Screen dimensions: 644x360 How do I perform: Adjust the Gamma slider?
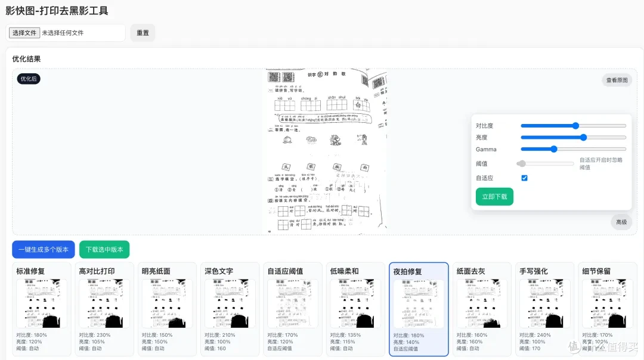[x=573, y=149]
